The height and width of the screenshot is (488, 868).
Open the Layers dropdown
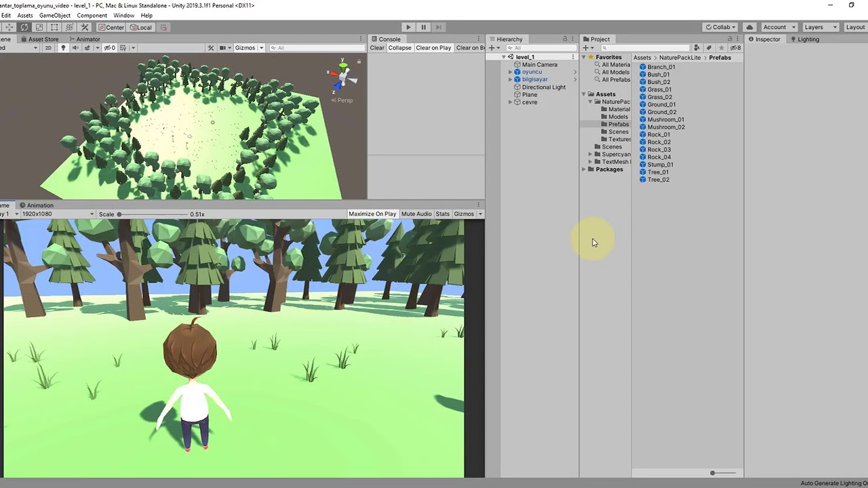[819, 27]
